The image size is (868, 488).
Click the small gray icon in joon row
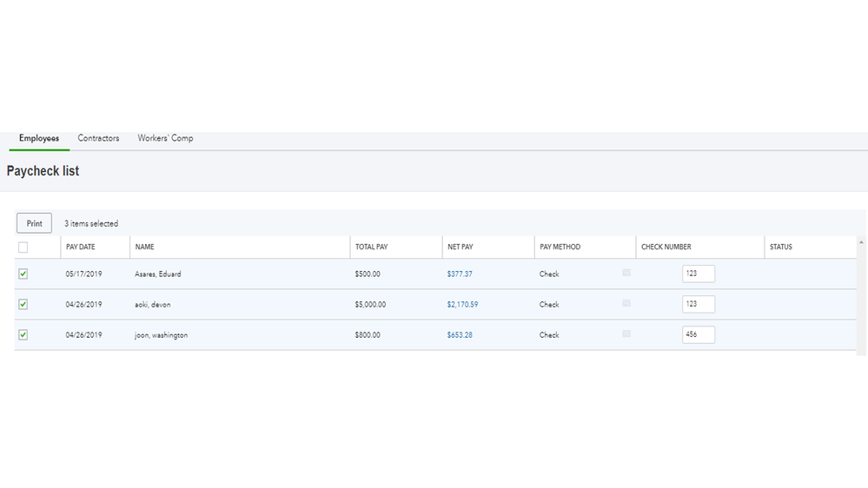tap(626, 333)
